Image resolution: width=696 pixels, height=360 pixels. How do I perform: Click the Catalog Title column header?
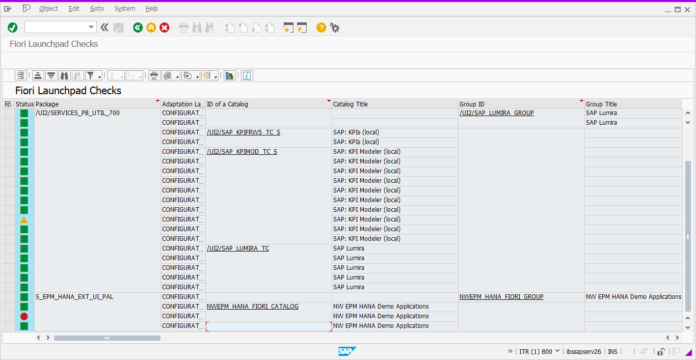395,104
